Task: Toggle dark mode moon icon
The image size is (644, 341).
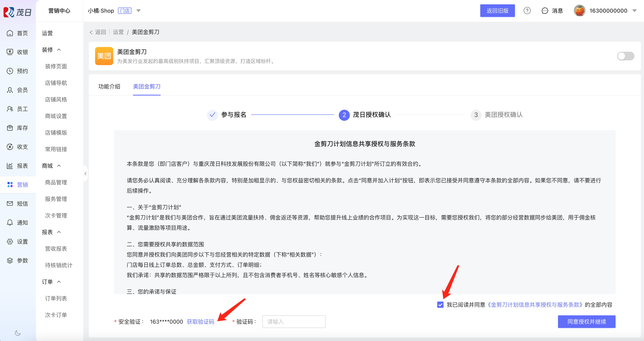Action: click(x=18, y=333)
